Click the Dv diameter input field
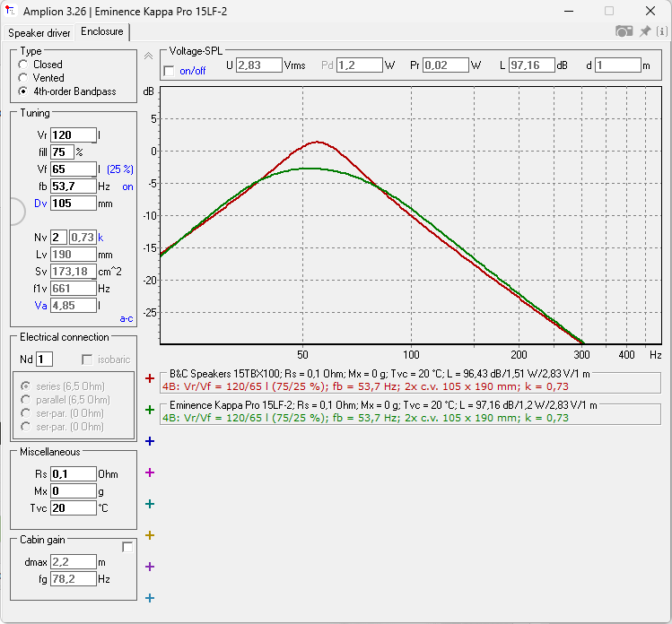The height and width of the screenshot is (624, 672). click(x=74, y=204)
